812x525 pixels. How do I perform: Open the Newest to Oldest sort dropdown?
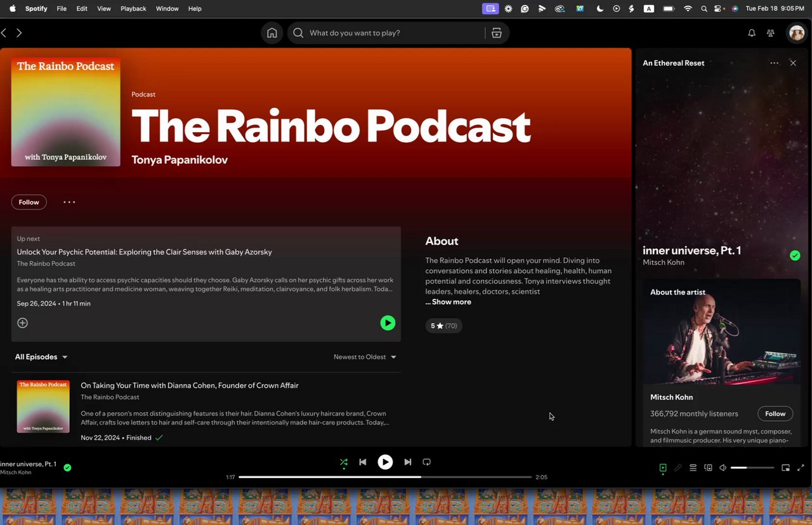(365, 357)
